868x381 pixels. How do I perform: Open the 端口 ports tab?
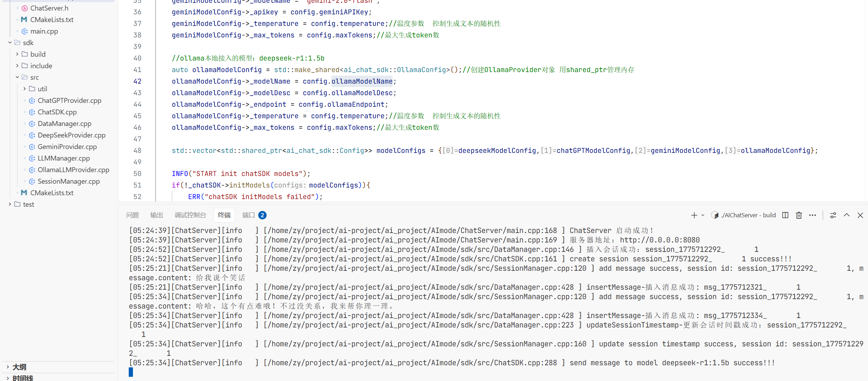point(248,215)
